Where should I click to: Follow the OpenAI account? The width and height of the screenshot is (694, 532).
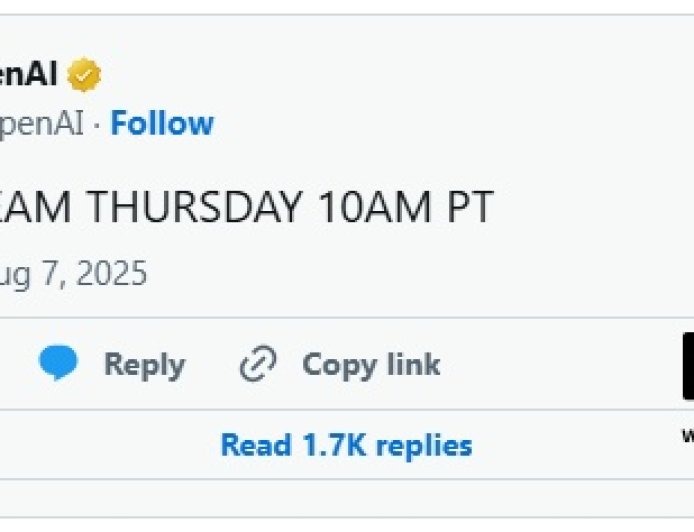(x=162, y=124)
